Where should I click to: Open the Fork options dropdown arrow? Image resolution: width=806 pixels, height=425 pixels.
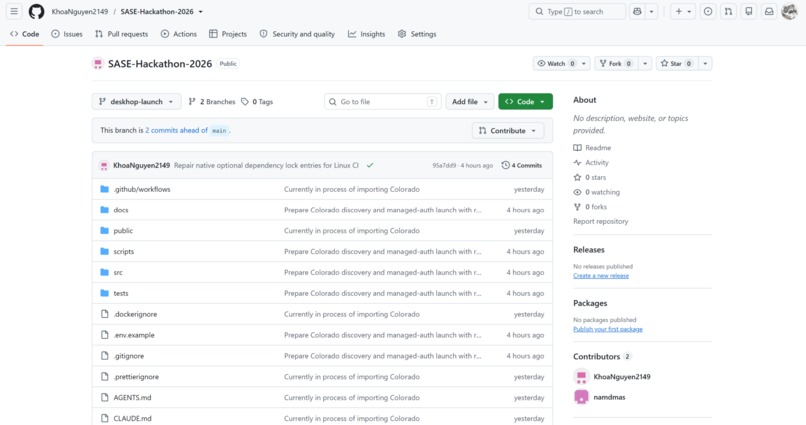645,64
